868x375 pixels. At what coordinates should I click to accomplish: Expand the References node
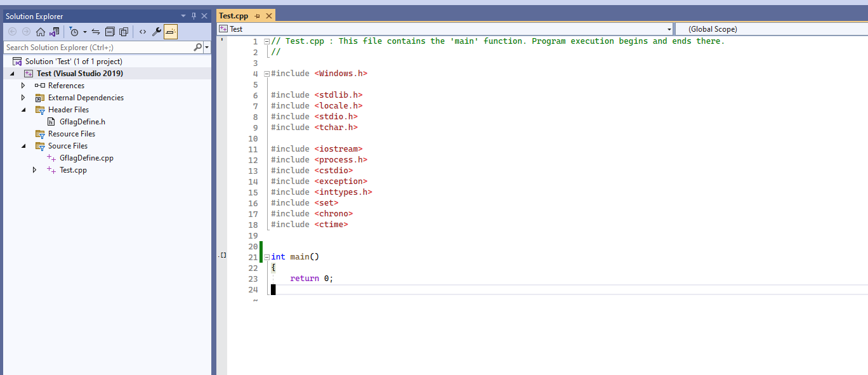coord(23,86)
